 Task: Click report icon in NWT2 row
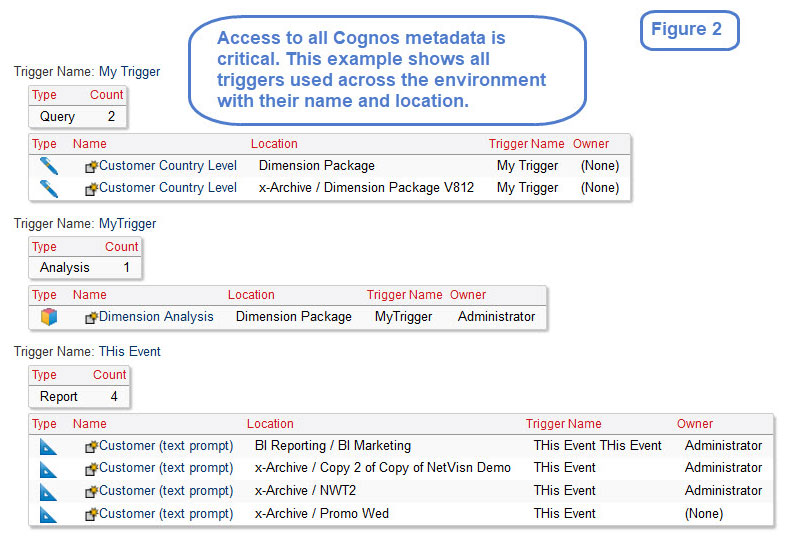(x=48, y=492)
